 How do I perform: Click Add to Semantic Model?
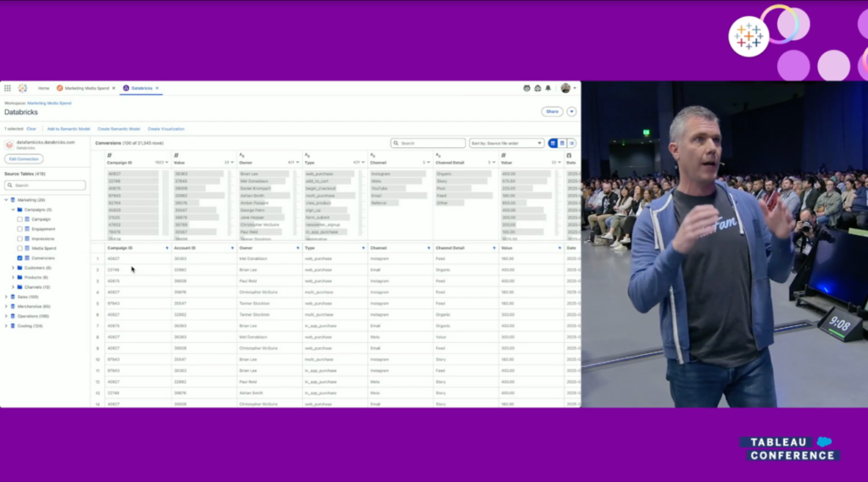click(69, 129)
